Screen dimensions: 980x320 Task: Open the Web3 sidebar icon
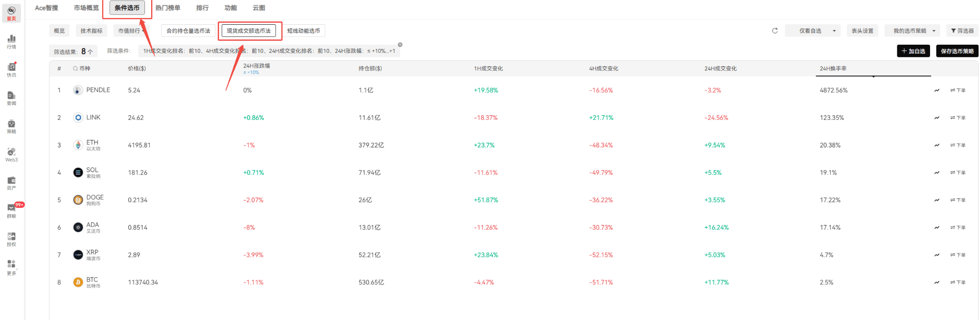[11, 154]
